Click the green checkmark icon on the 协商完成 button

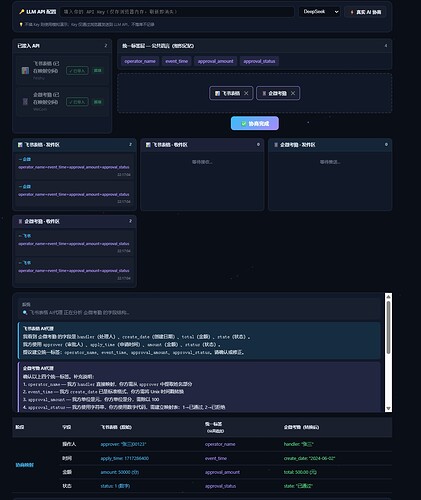click(x=244, y=124)
